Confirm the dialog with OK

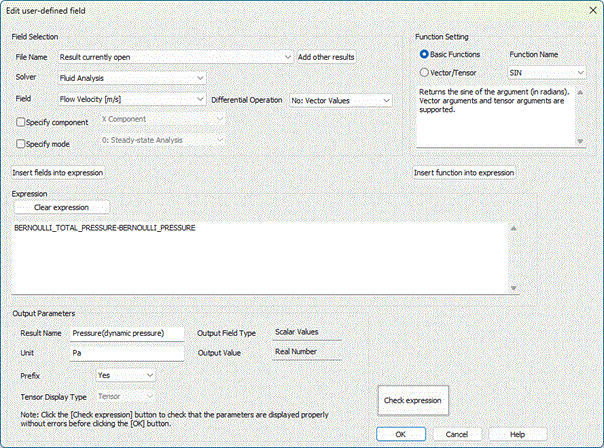[400, 434]
